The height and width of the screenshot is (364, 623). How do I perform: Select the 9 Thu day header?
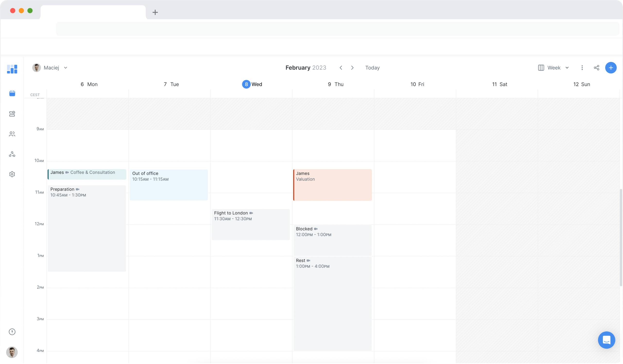(x=336, y=84)
